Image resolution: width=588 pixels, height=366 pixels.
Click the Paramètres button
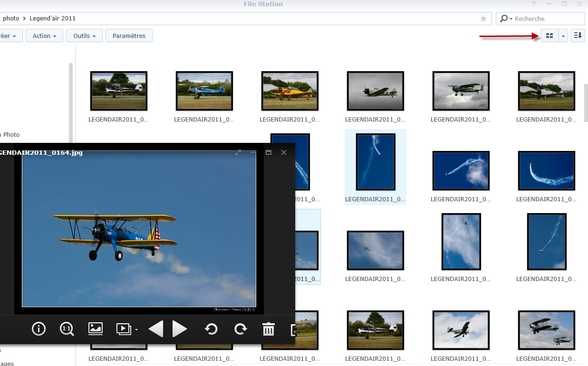129,36
